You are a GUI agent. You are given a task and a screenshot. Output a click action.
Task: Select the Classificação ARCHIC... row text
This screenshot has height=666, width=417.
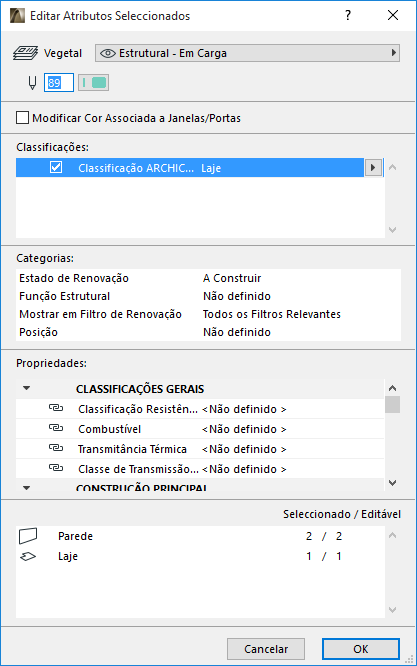[136, 168]
